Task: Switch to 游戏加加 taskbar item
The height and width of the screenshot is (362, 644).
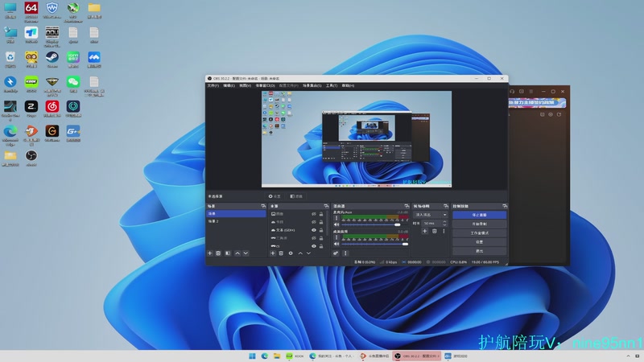Action: 456,356
